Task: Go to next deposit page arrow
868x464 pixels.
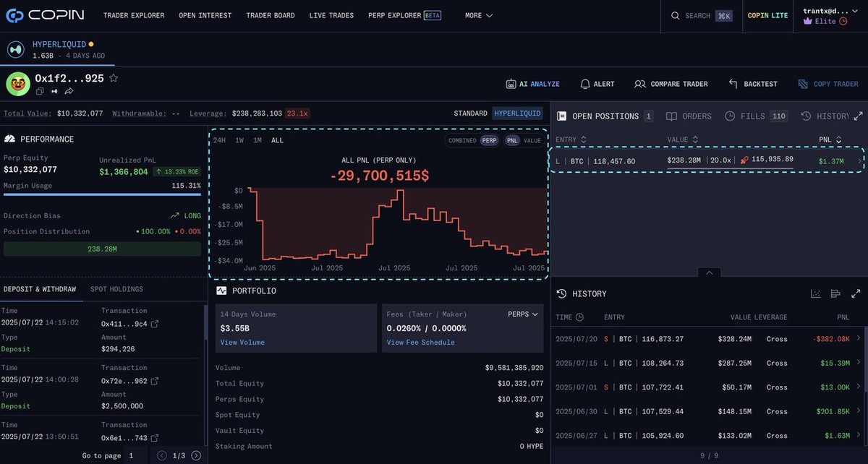Action: coord(196,456)
